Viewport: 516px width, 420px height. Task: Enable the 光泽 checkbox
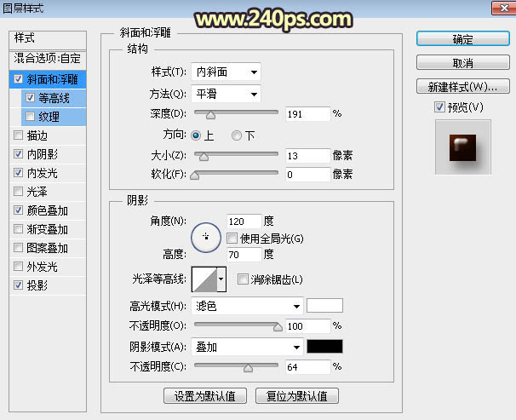[19, 192]
